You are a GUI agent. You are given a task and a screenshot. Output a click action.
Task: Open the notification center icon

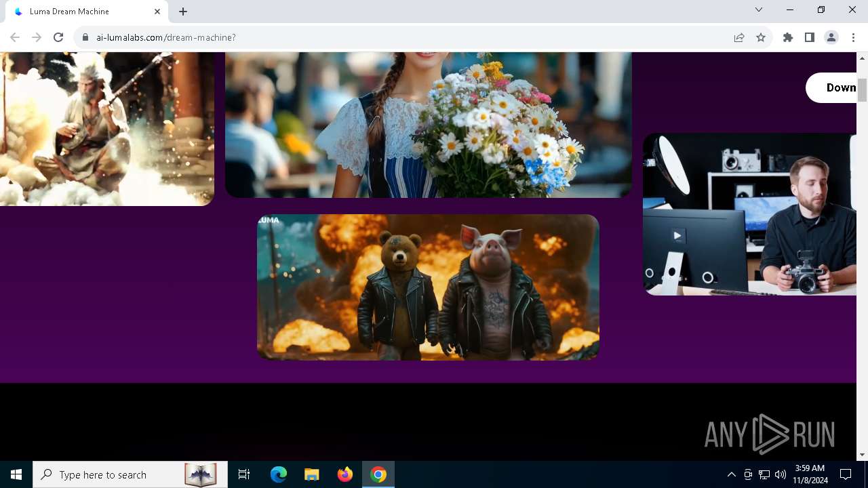[x=846, y=474]
